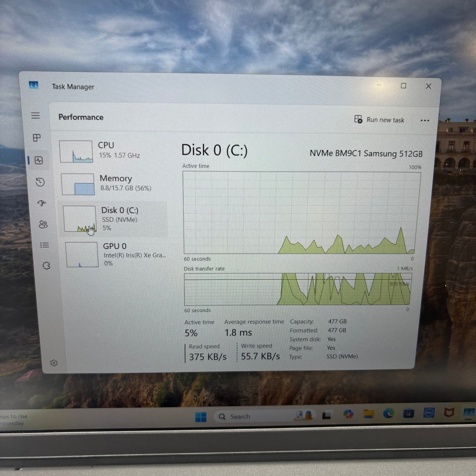
Task: Close the Task Manager window
Action: point(428,86)
